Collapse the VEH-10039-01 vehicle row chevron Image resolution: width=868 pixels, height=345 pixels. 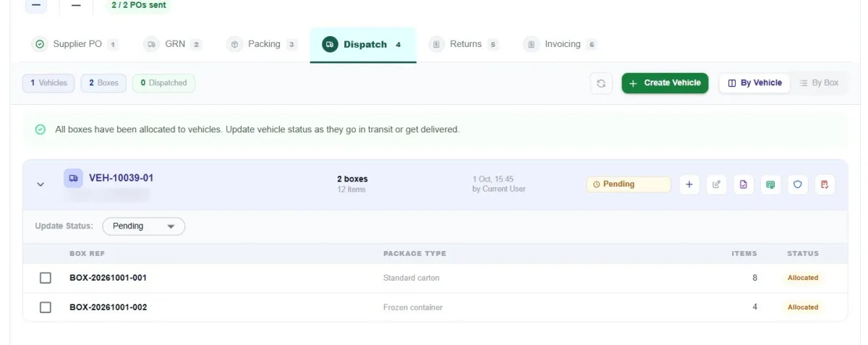41,184
